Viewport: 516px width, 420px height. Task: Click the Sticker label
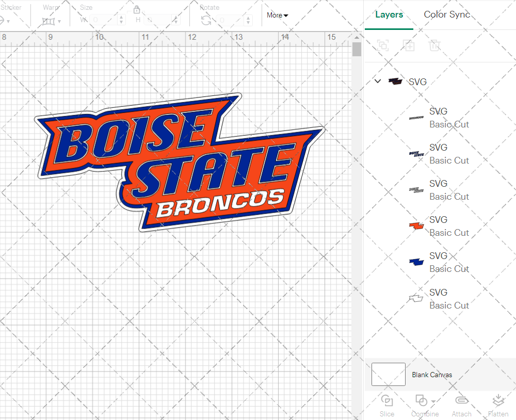pyautogui.click(x=12, y=7)
